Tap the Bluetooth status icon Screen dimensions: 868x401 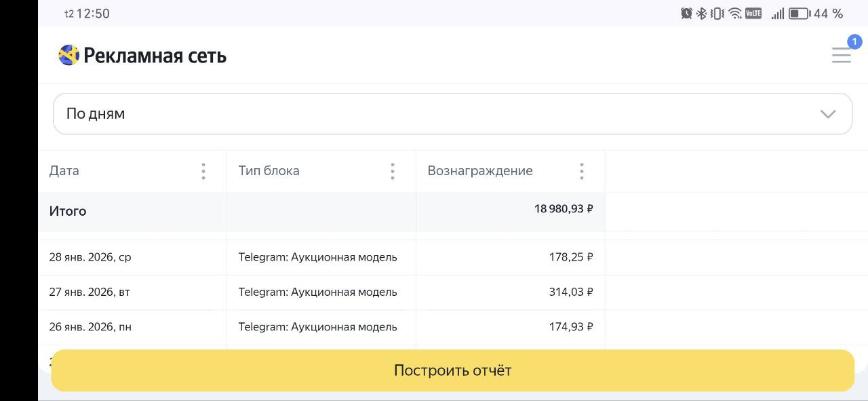click(x=702, y=14)
